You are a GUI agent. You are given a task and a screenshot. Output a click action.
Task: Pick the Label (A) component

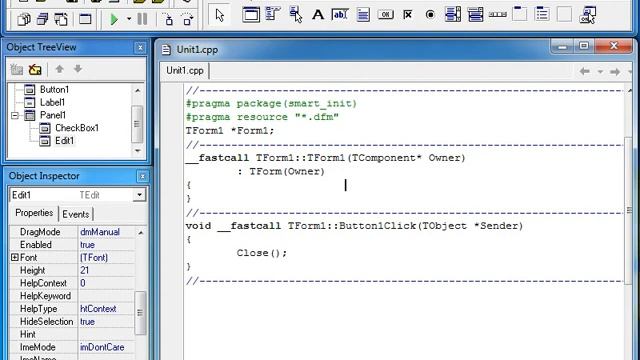tap(318, 15)
